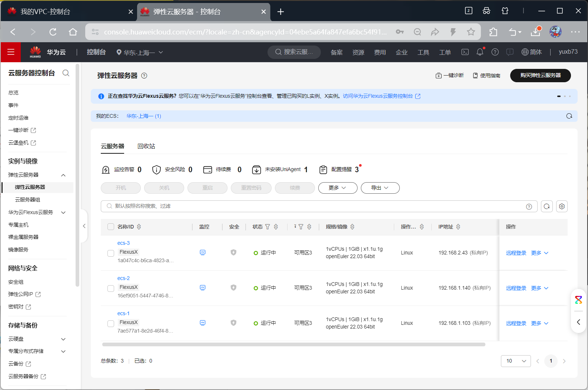The width and height of the screenshot is (588, 390).
Task: Visit 访问华为云Flexus云服务控制台 link
Action: click(x=382, y=96)
